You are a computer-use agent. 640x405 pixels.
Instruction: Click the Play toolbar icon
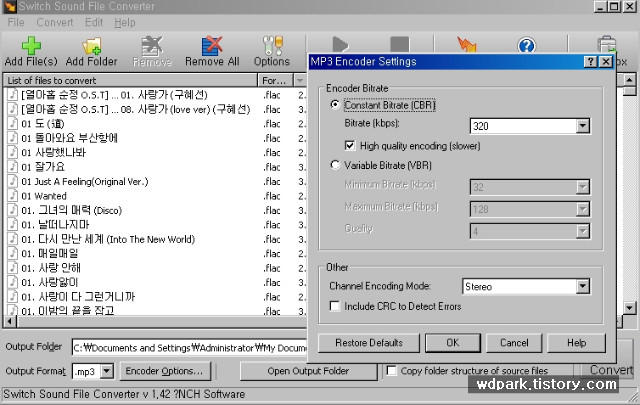point(340,45)
